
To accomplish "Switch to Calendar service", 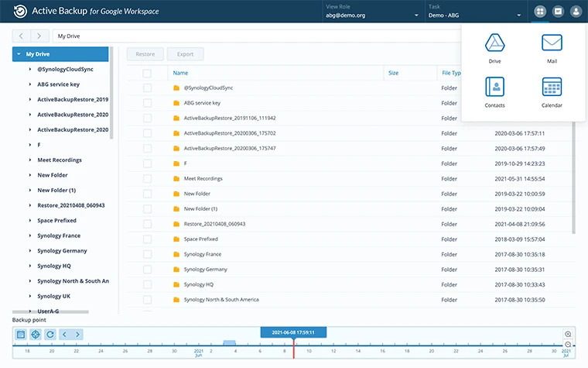I will (x=552, y=91).
